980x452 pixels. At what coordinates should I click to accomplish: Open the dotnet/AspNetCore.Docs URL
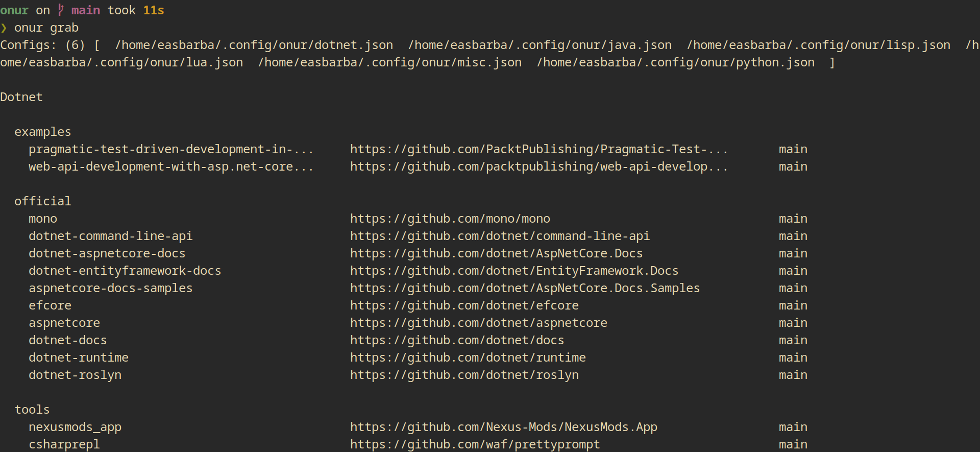[497, 253]
